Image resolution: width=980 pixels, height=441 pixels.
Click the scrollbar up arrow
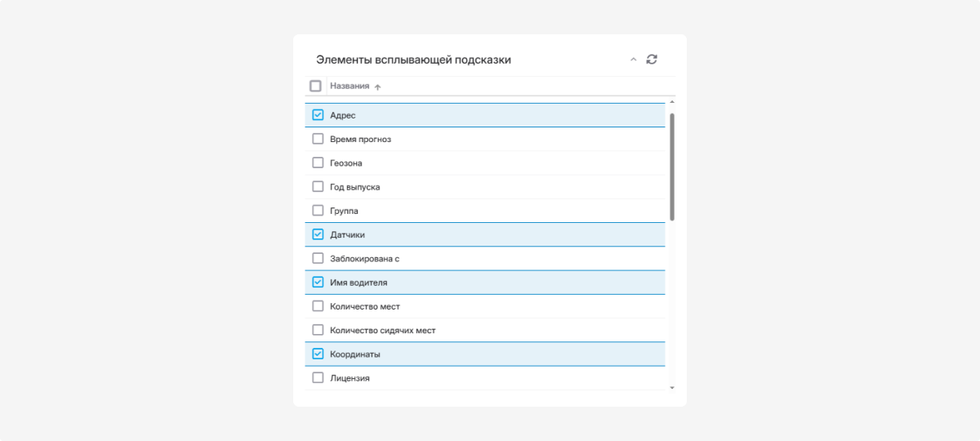672,101
